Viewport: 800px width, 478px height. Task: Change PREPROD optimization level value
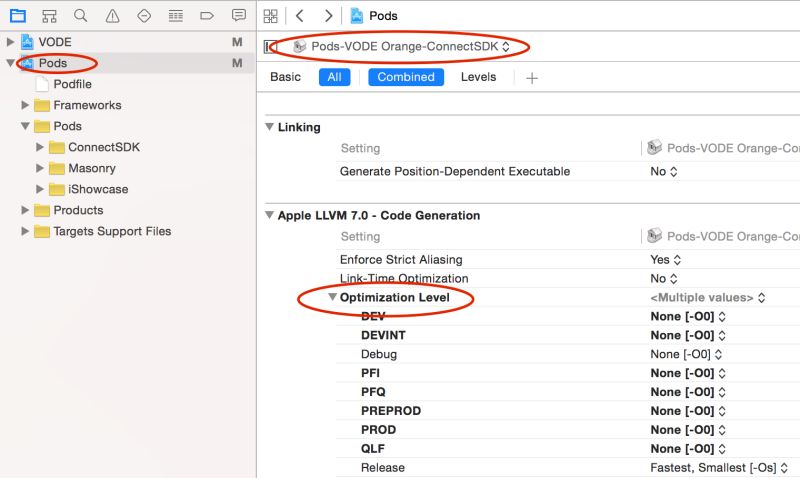688,411
